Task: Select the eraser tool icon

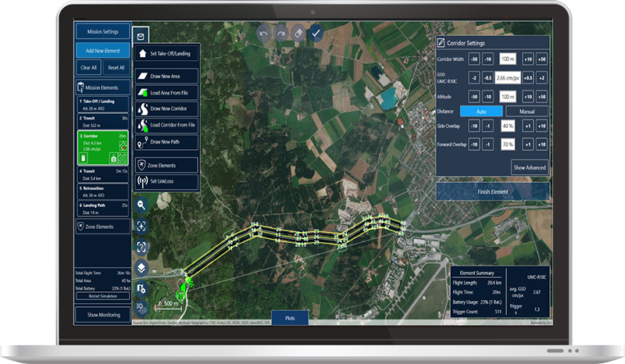Action: click(298, 33)
